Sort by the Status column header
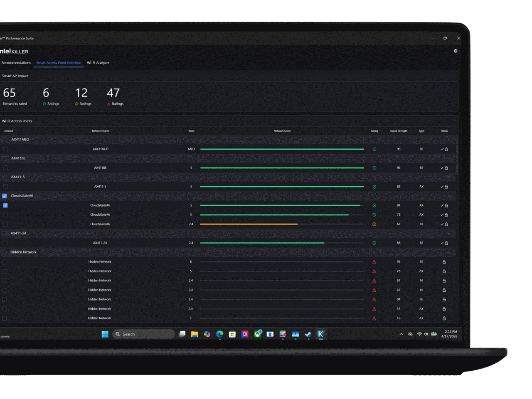Screen dimensions: 532x399 (x=444, y=131)
